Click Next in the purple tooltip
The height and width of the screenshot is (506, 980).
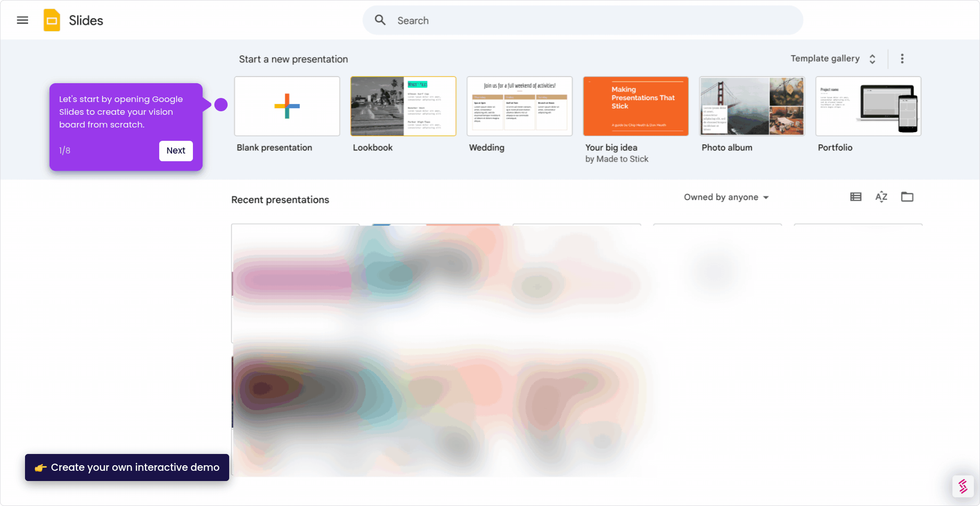[x=176, y=151]
